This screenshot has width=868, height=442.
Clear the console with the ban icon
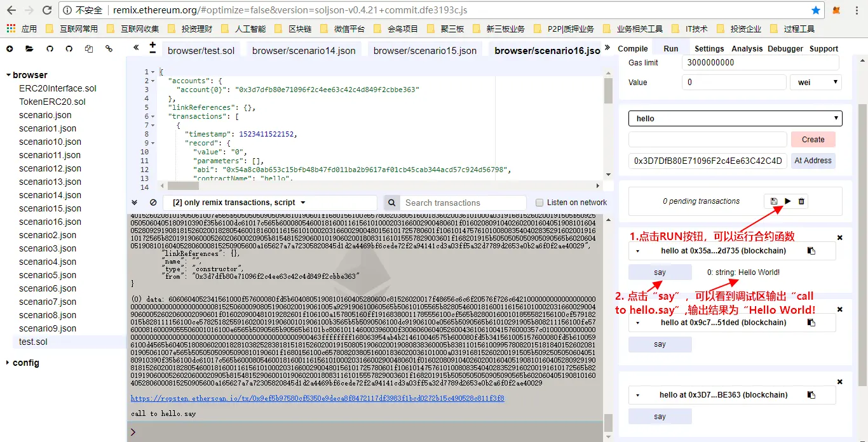point(153,203)
